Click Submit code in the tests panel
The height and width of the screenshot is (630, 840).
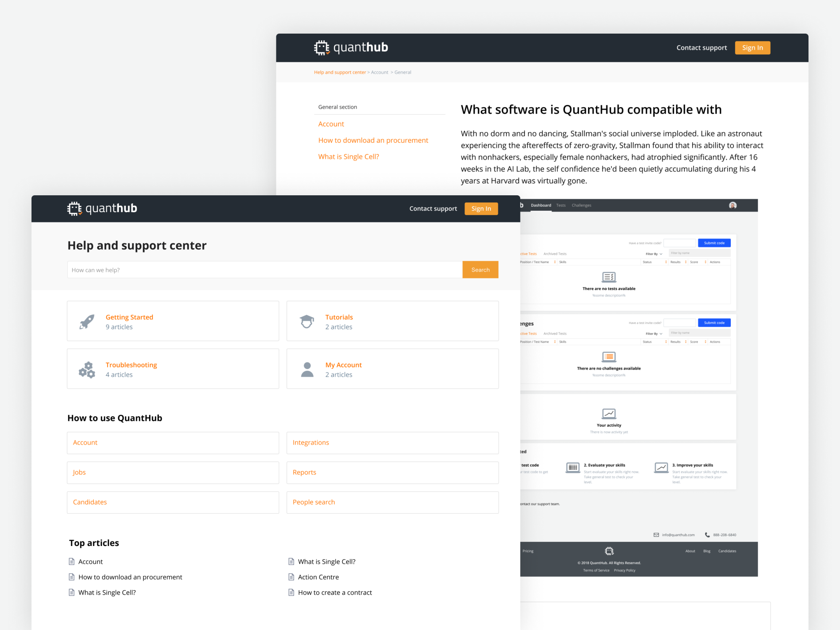click(714, 243)
